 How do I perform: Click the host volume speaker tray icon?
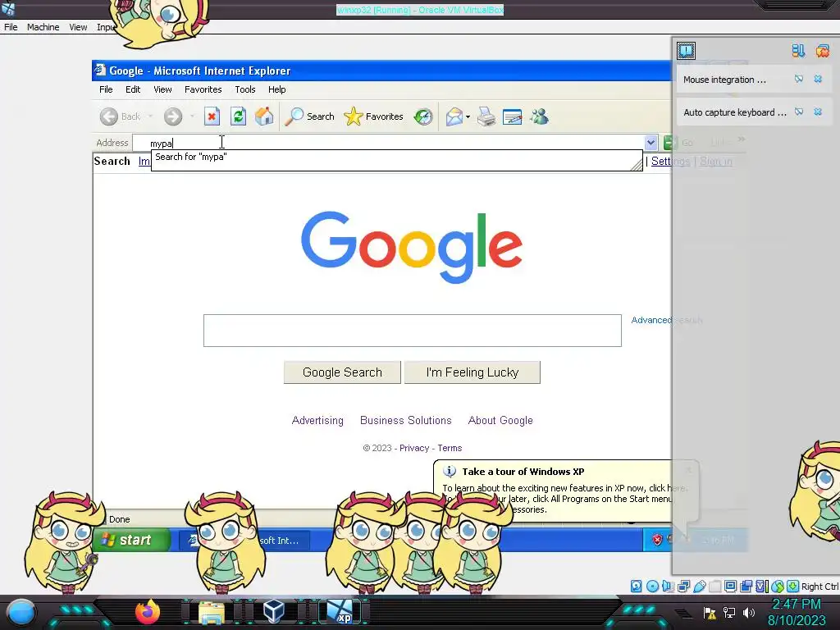pyautogui.click(x=748, y=612)
